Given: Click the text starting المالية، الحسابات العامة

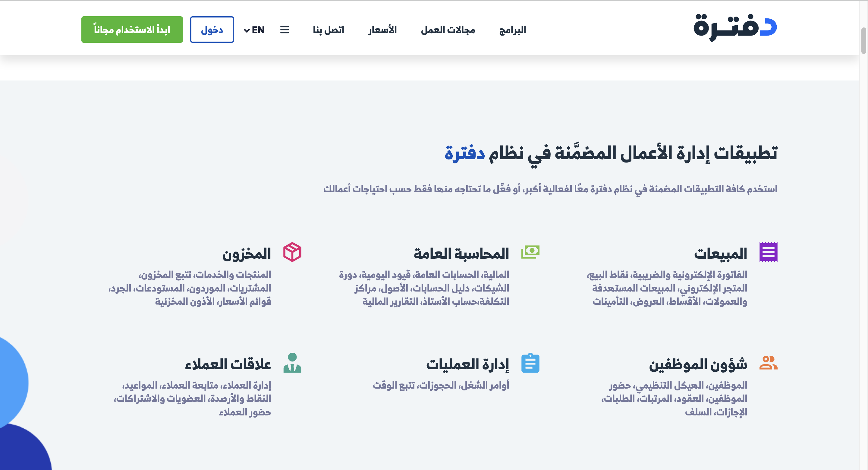Looking at the screenshot, I should coord(424,288).
